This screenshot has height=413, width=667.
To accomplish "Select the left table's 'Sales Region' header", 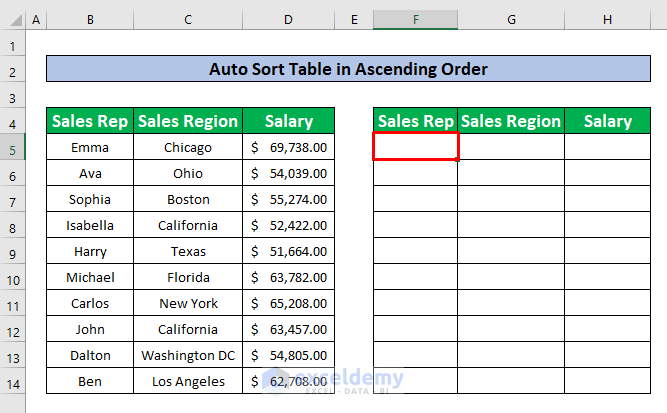I will coord(188,121).
